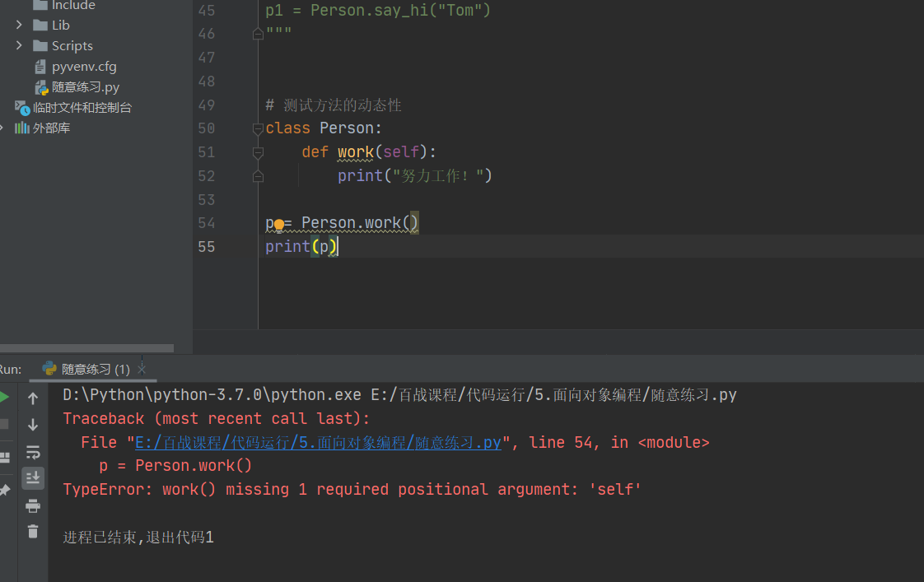The height and width of the screenshot is (582, 924).
Task: Click the printer icon in Run toolbar
Action: pos(33,505)
